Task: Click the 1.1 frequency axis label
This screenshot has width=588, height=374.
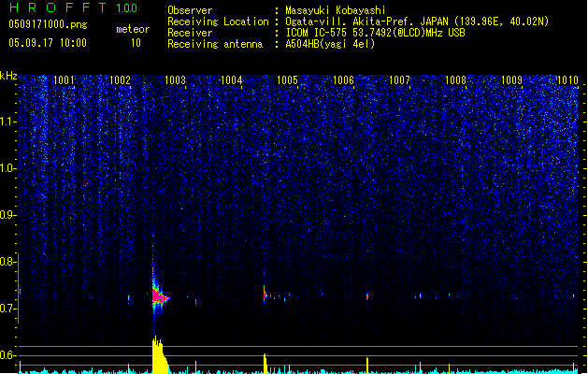Action: [7, 122]
